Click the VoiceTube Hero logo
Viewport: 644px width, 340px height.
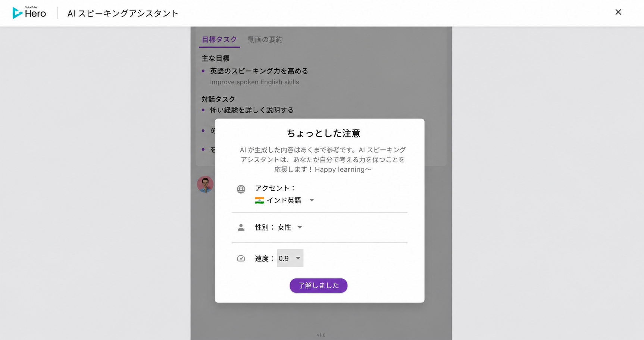tap(29, 13)
